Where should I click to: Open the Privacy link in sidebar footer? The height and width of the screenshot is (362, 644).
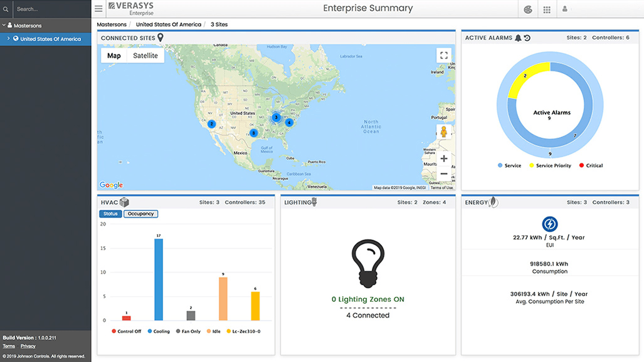(28, 346)
